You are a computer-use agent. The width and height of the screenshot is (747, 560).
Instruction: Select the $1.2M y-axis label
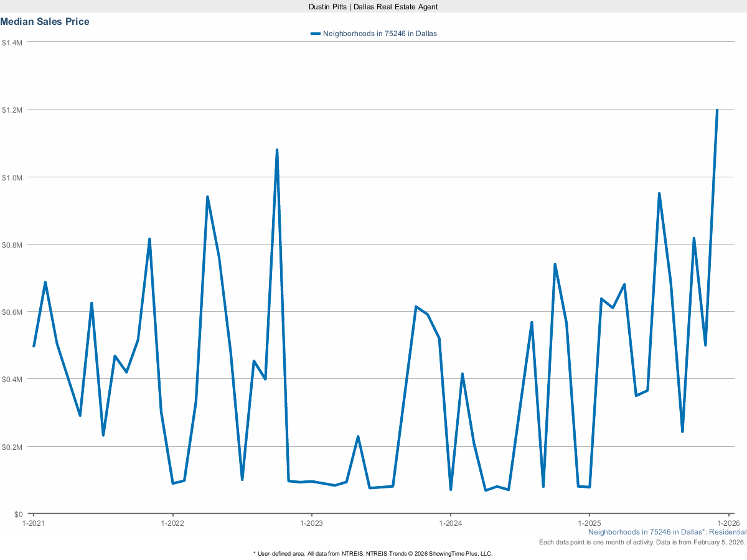coord(12,110)
